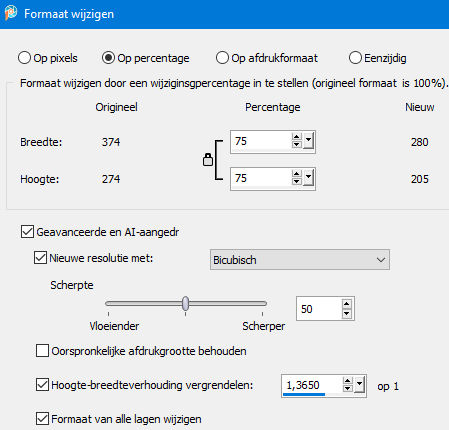This screenshot has width=449, height=430.
Task: Increase Scherpte value with spinner up arrow
Action: coord(347,304)
